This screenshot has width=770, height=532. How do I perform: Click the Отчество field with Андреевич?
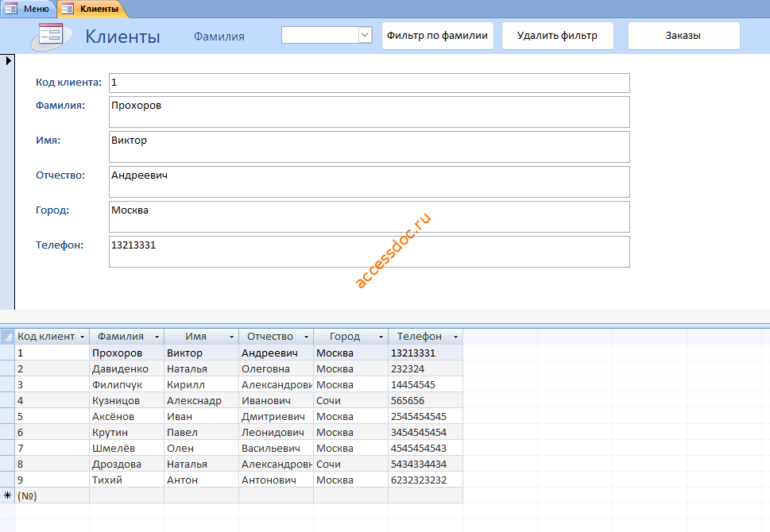(370, 182)
